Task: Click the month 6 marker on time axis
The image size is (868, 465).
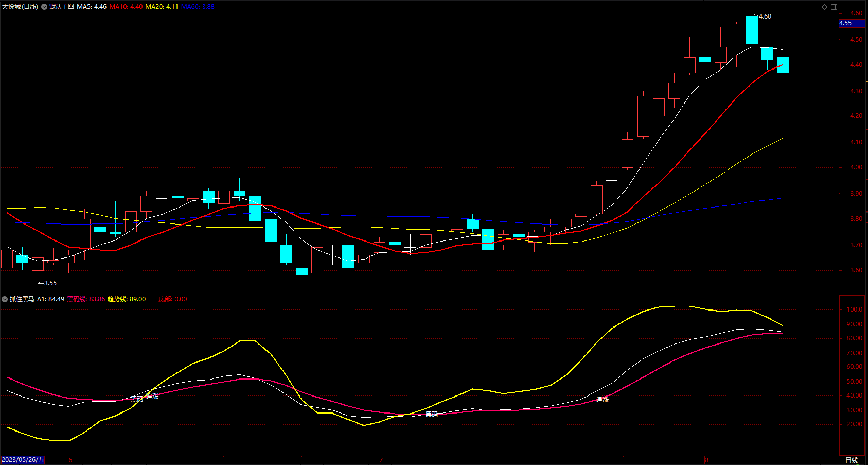Action: click(x=70, y=460)
